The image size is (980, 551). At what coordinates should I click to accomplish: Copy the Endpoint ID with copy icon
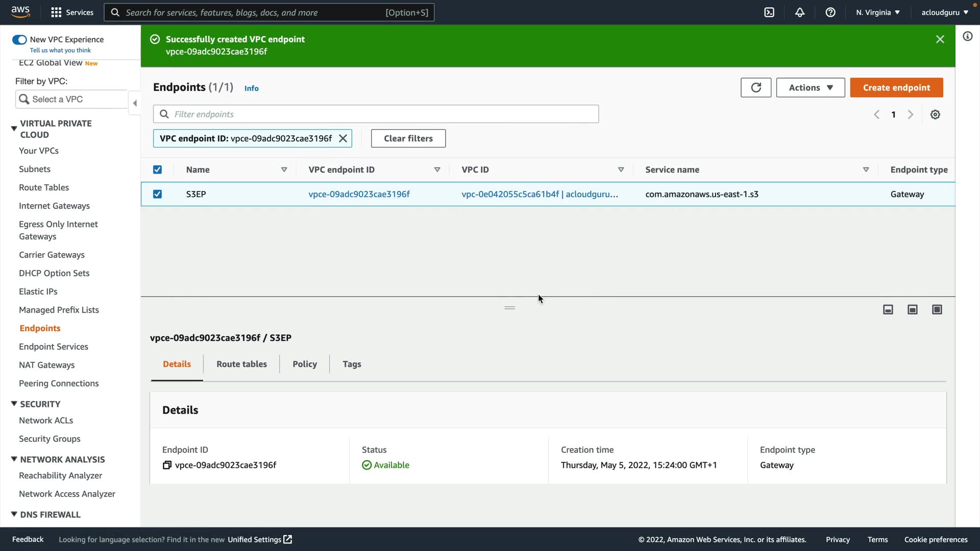[x=167, y=465]
